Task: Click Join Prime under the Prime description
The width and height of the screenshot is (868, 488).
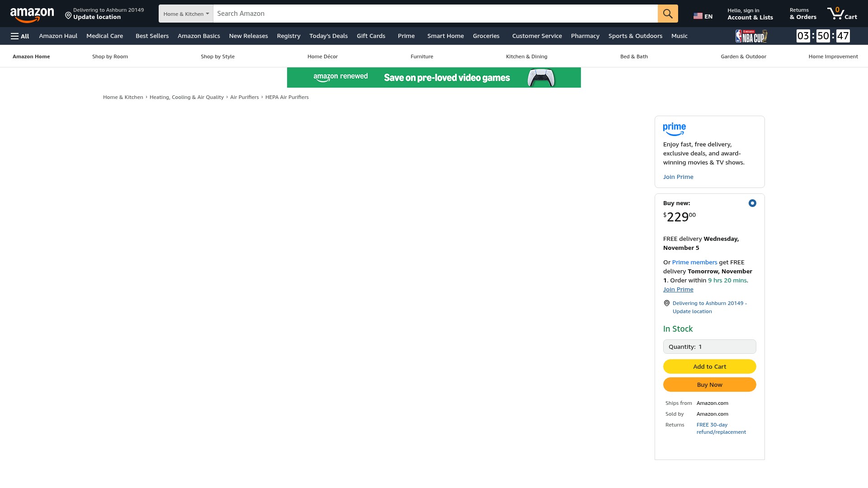Action: point(678,177)
